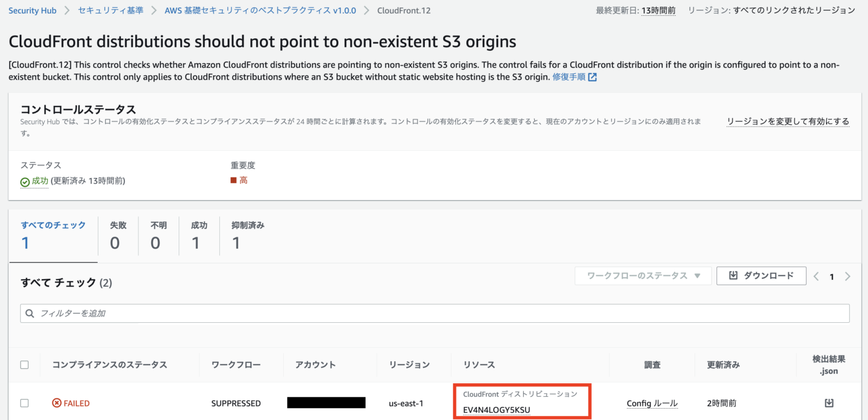Click リージョンを変更して有効にする button
868x420 pixels.
click(x=788, y=121)
